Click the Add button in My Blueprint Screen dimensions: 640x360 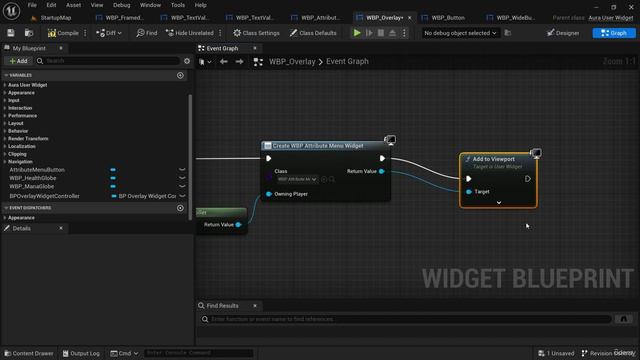point(19,61)
